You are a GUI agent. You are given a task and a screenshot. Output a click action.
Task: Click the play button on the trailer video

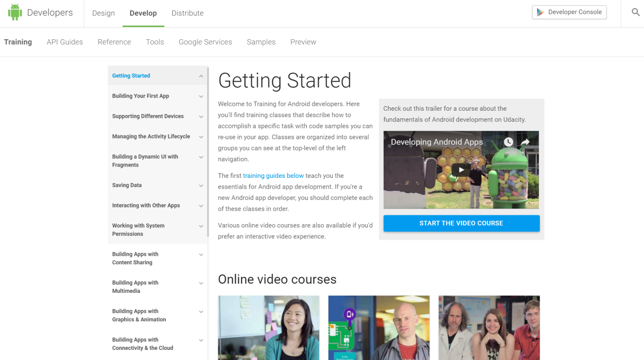coord(460,169)
